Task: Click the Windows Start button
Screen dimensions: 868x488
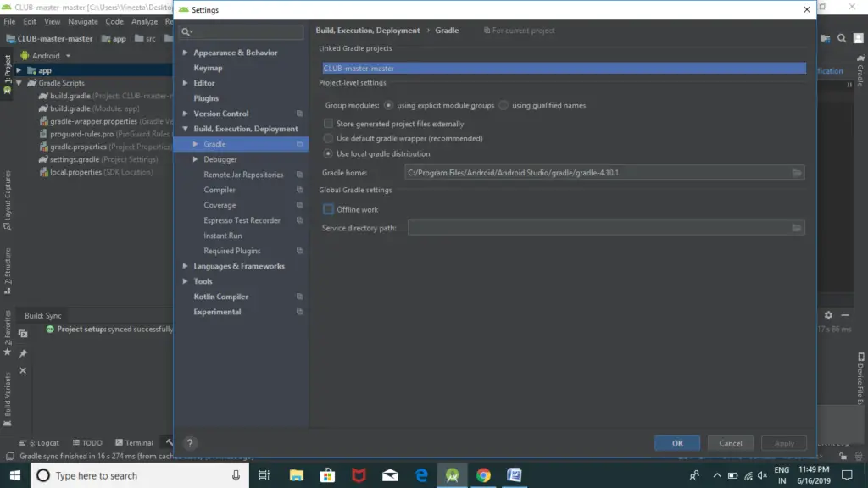Action: point(15,475)
